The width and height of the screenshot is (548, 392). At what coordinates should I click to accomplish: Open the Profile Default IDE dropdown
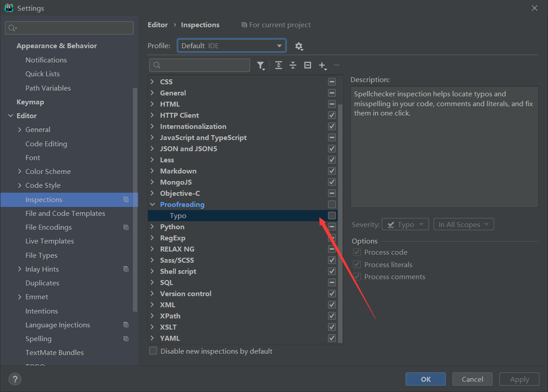tap(231, 45)
